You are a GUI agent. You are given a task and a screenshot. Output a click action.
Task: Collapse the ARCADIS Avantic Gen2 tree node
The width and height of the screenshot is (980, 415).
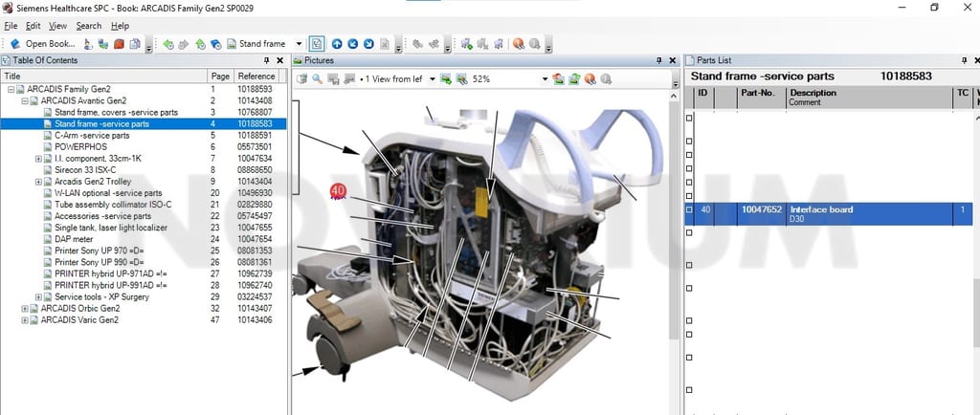click(x=25, y=100)
